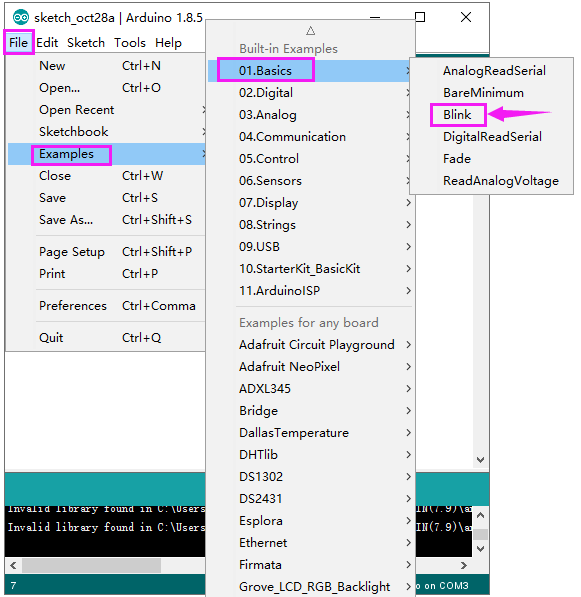581x597 pixels.
Task: Click console scrollbar down arrow
Action: pyautogui.click(x=480, y=549)
